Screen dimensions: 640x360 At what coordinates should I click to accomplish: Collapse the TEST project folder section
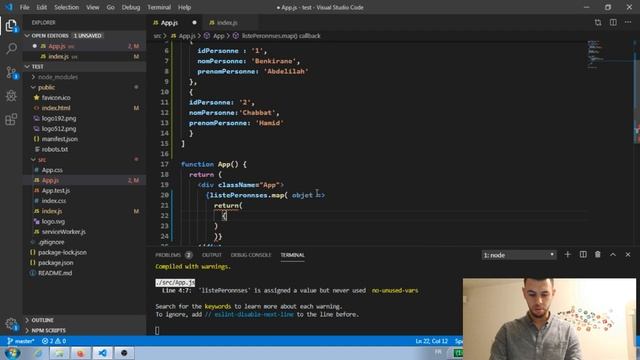(85, 67)
